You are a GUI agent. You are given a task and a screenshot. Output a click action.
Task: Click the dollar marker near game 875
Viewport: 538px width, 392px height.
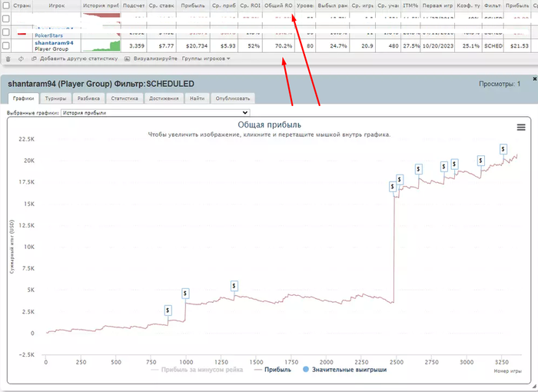[168, 311]
